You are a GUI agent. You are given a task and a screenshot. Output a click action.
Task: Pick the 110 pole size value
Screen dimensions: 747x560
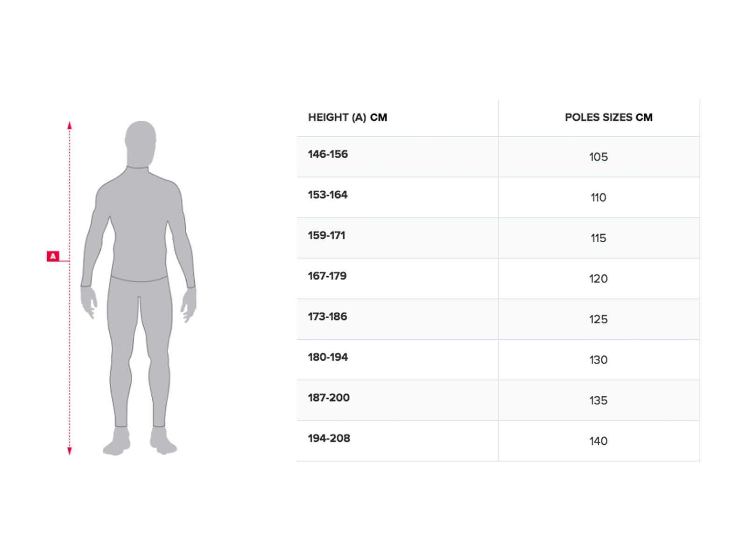(x=598, y=198)
